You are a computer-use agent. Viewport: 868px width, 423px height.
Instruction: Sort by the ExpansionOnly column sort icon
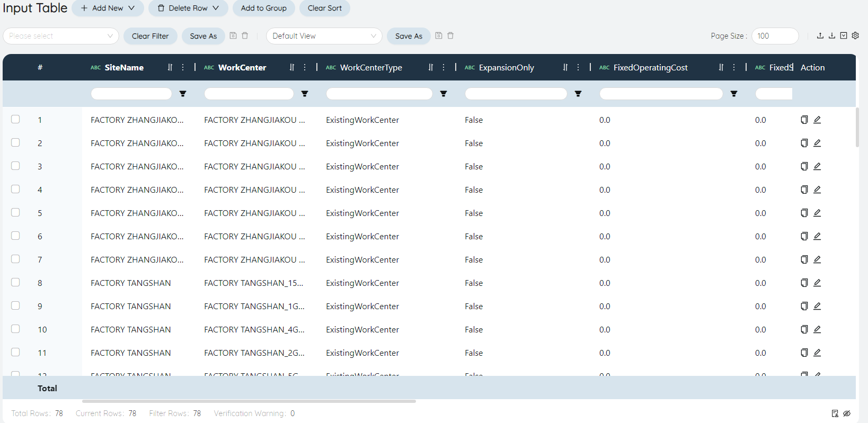[x=565, y=67]
